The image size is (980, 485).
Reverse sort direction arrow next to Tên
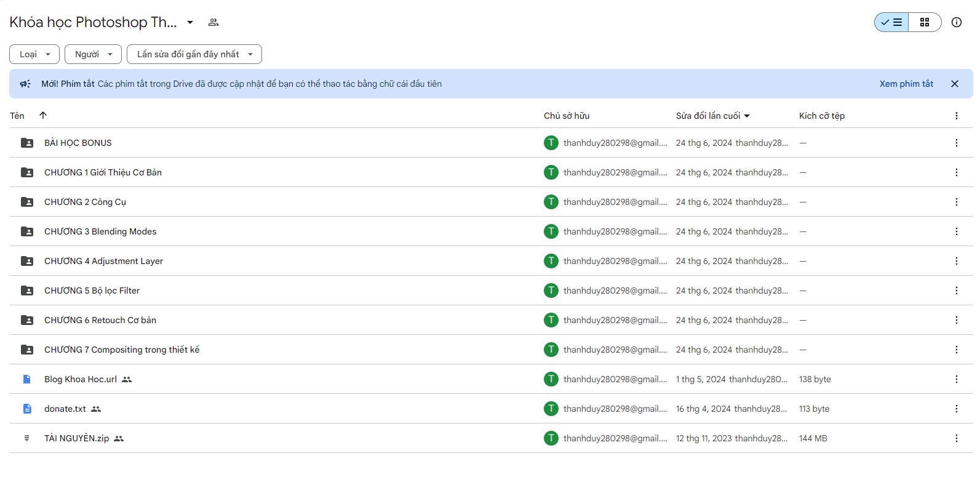(43, 115)
